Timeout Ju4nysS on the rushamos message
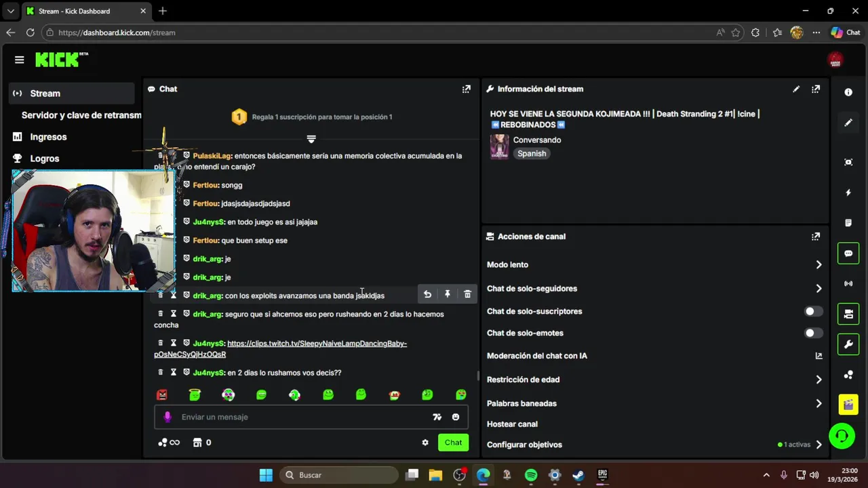The image size is (868, 488). tap(173, 372)
